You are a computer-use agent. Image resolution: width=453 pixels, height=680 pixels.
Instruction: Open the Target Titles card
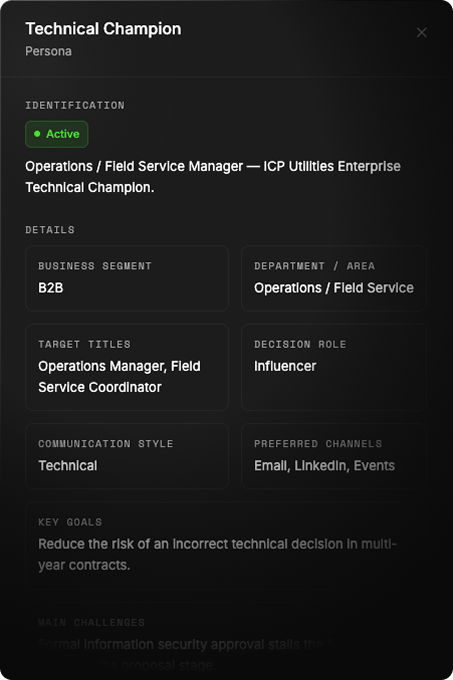(x=127, y=367)
